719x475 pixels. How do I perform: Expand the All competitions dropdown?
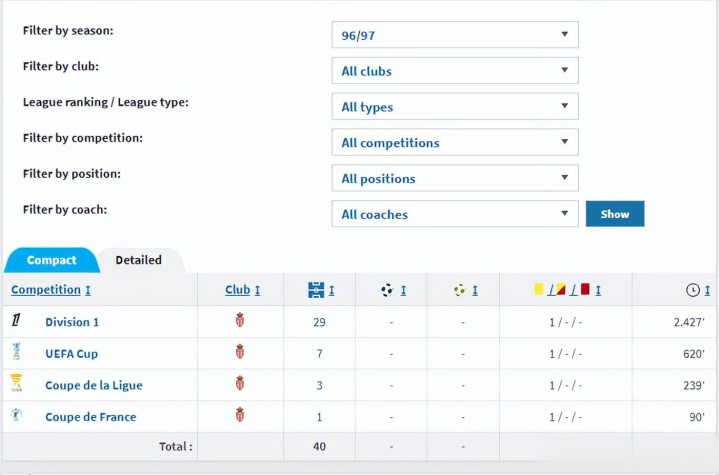(455, 142)
